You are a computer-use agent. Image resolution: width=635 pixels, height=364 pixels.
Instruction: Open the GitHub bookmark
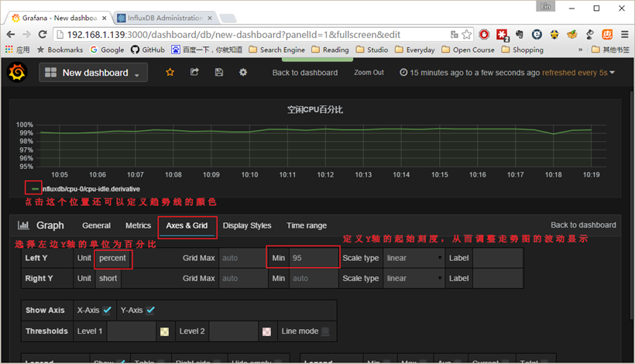click(x=146, y=50)
